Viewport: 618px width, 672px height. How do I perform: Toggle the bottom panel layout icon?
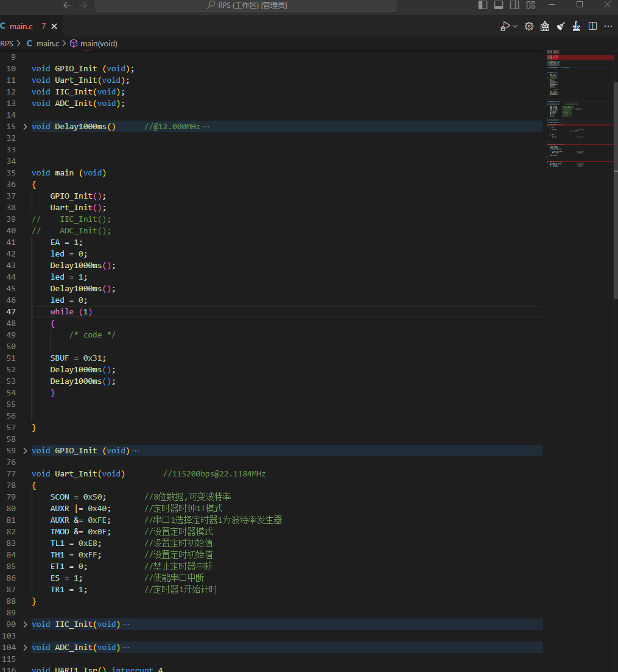[499, 5]
